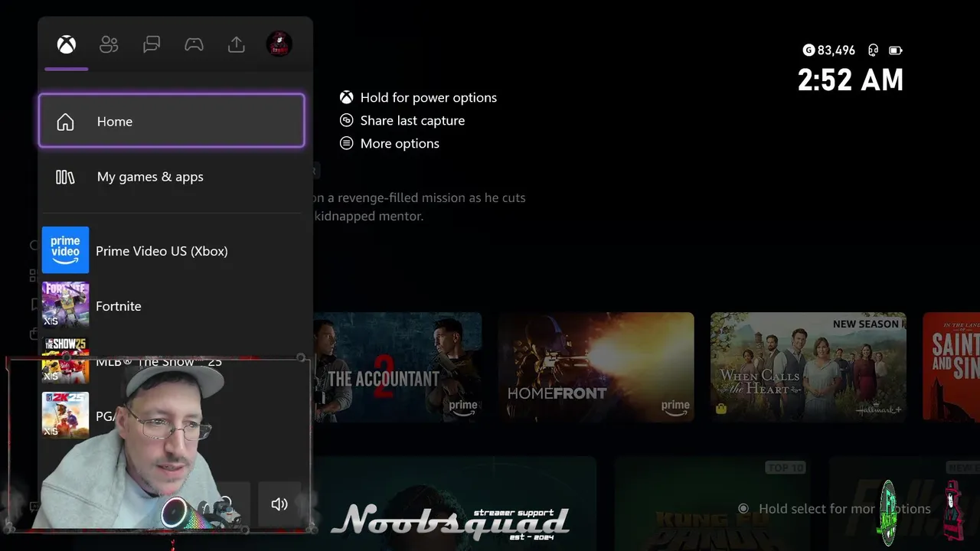The image size is (980, 551).
Task: Click the Home house icon
Action: tap(65, 122)
